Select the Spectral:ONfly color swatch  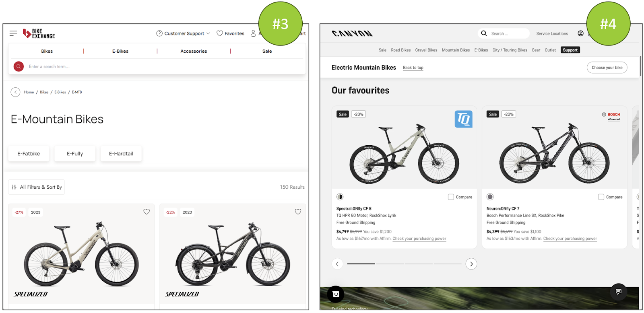coord(340,197)
